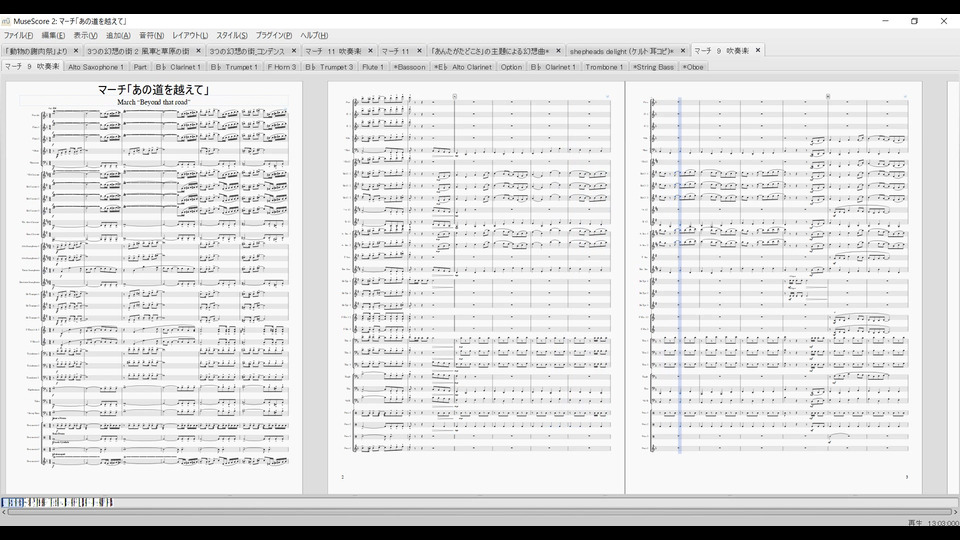This screenshot has height=540, width=960.
Task: Switch to 「あんたがたどこさ」の主題による幻想曲 tab
Action: pos(490,51)
